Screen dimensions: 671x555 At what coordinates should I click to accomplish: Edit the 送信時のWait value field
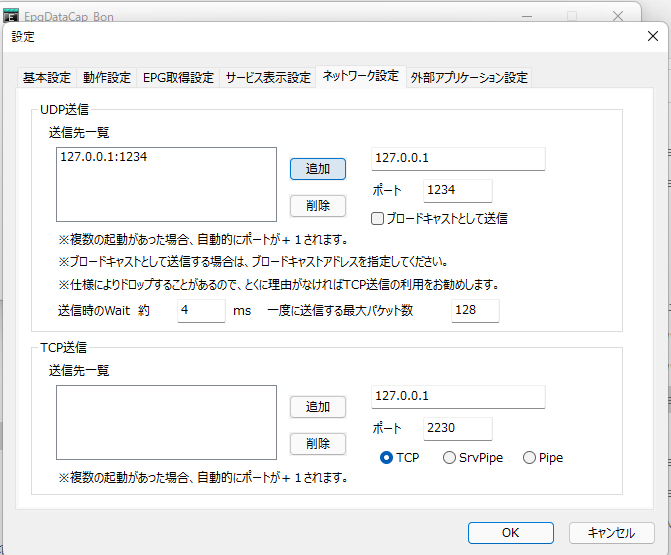click(201, 311)
